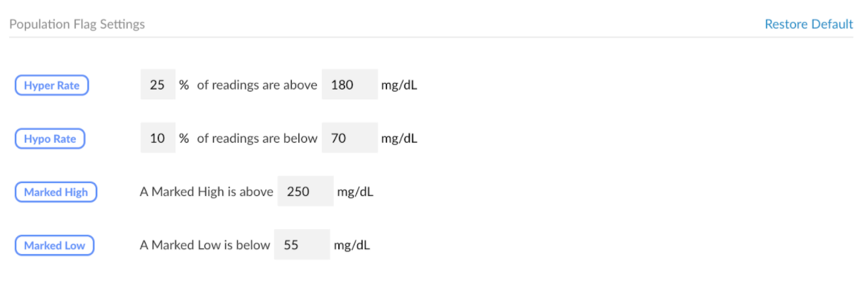The width and height of the screenshot is (868, 281).
Task: Click the "A Marked Low is below" label
Action: 205,245
